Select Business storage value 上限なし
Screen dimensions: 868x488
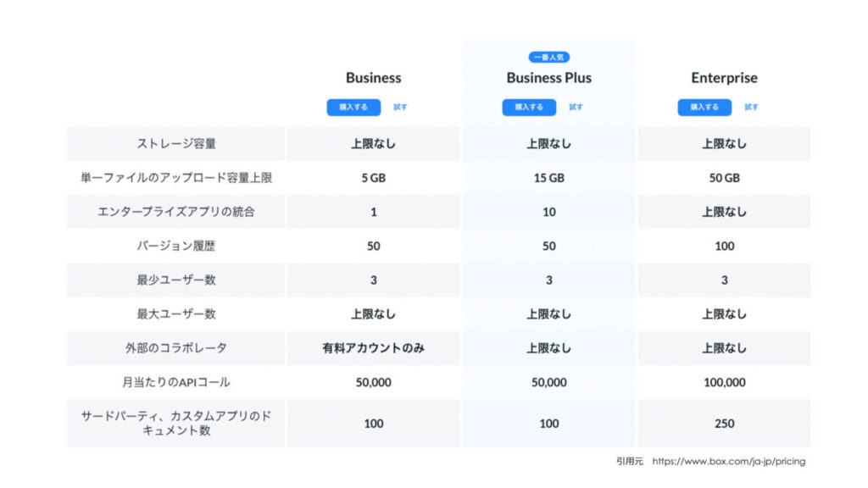[x=374, y=144]
